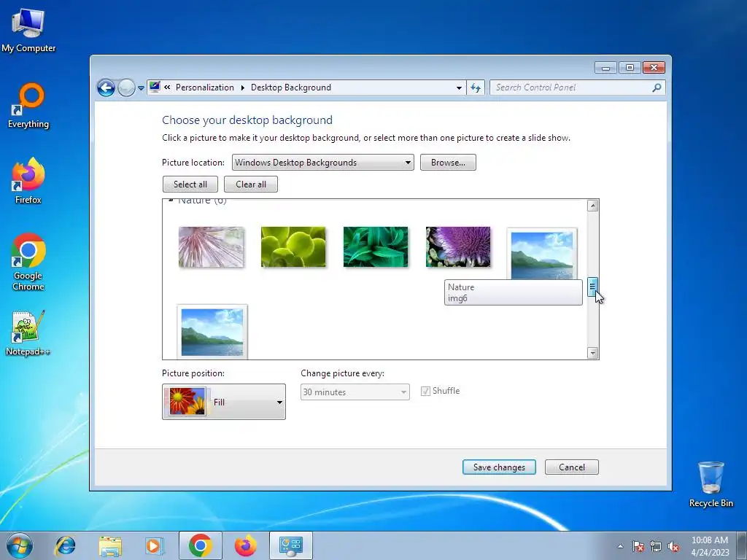The height and width of the screenshot is (560, 747).
Task: Click the Browse... button
Action: pos(448,163)
